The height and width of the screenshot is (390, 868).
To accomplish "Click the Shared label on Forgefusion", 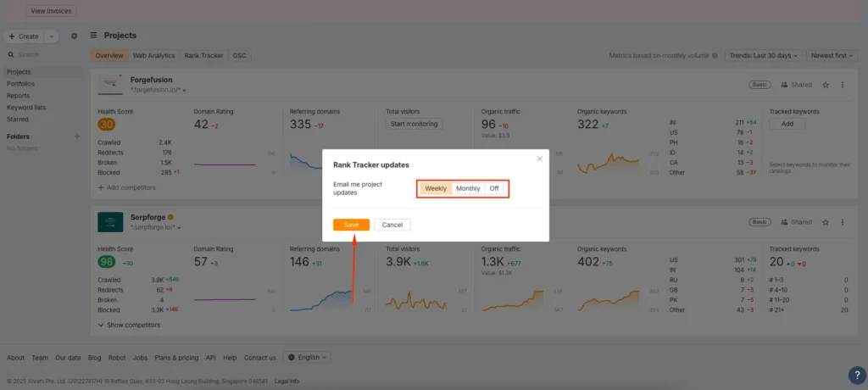I will pyautogui.click(x=796, y=85).
